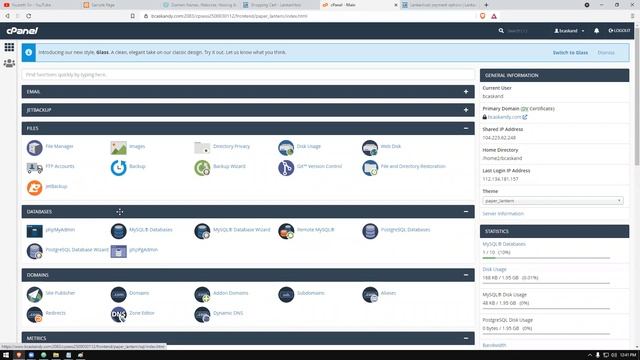Open Remote MySQL icon
The width and height of the screenshot is (640, 360).
[286, 231]
